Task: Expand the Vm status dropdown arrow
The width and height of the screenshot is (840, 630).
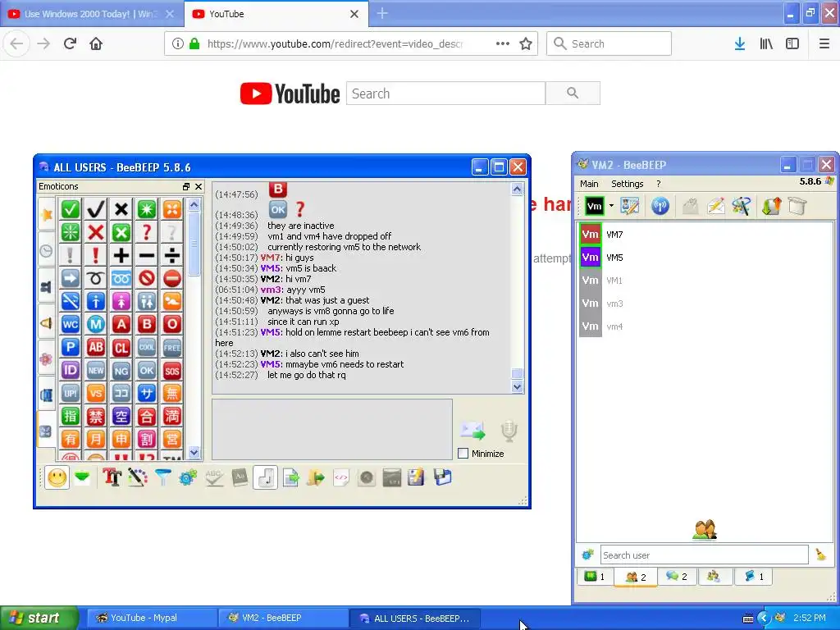Action: (x=611, y=206)
